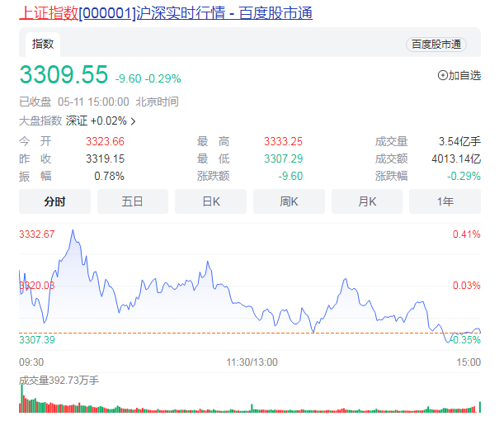The image size is (504, 421).
Task: Click the 今开 value 3323.66
Action: (x=105, y=141)
